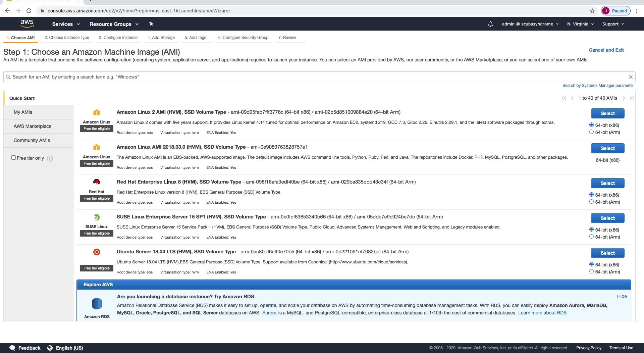Screen dimensions: 644x353
Task: Open the Aurora link
Action: pos(269,313)
